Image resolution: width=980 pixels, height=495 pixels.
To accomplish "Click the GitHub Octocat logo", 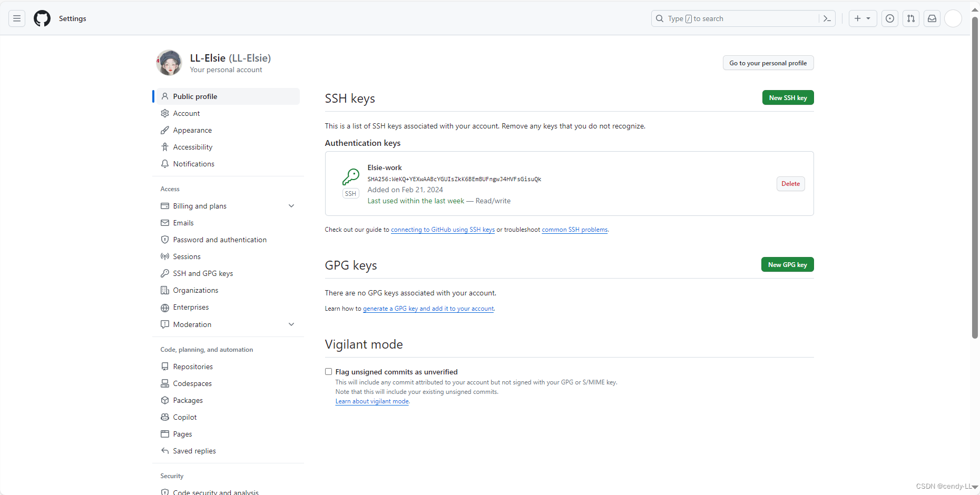I will [x=42, y=18].
